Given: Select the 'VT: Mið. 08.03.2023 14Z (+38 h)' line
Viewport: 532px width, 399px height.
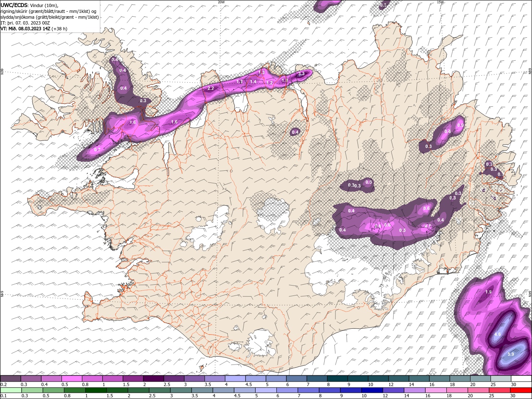Looking at the screenshot, I should 34,29.
